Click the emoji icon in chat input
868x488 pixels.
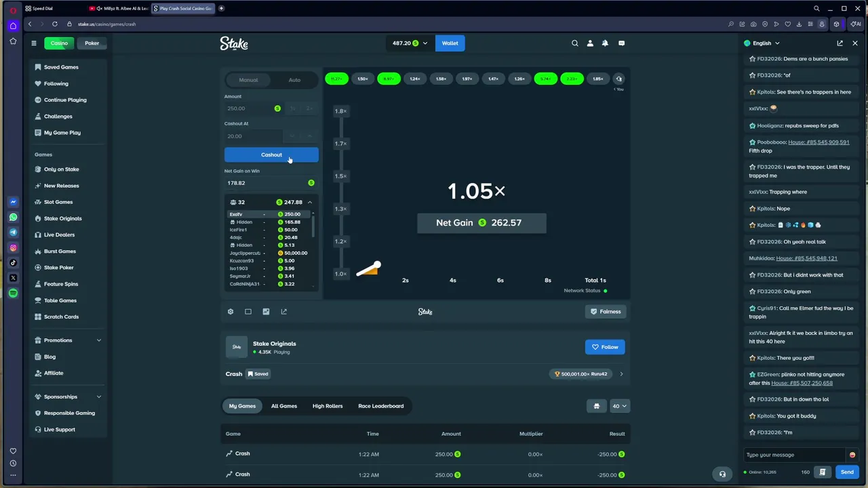click(852, 455)
